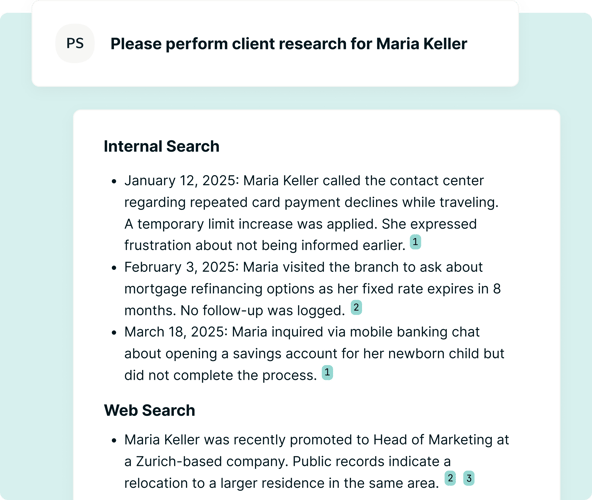Click the "March 18, 2025" date text

click(174, 332)
